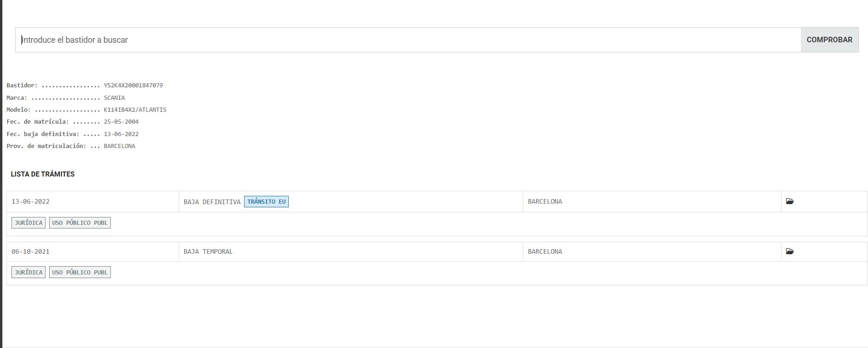Select USO PÚBLICO PUBL tag under Baja Temporal
868x348 pixels.
click(80, 273)
